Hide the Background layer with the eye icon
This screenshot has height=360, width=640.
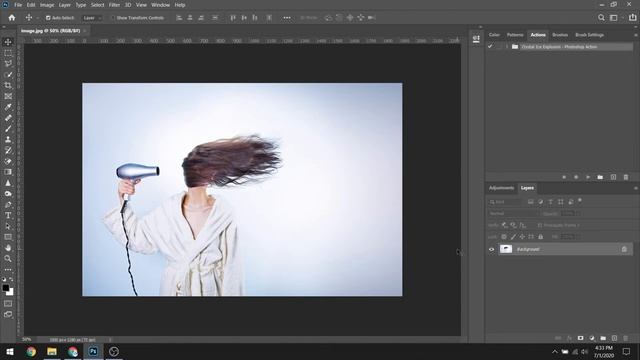(491, 249)
